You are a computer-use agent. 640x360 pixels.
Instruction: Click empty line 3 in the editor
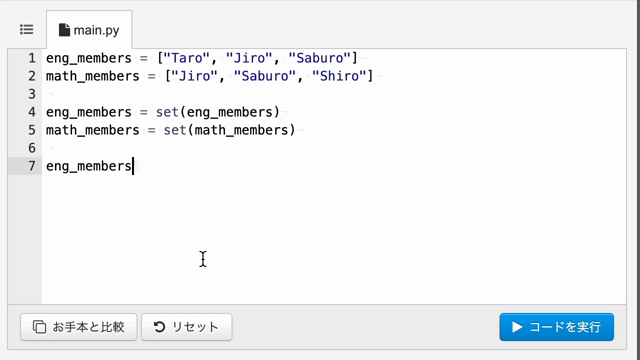(x=334, y=94)
